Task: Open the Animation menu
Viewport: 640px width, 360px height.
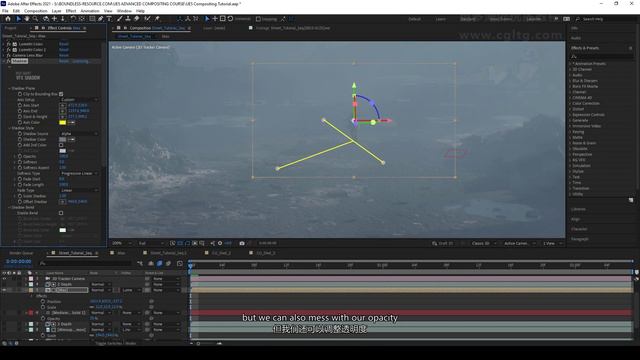Action: coord(90,11)
